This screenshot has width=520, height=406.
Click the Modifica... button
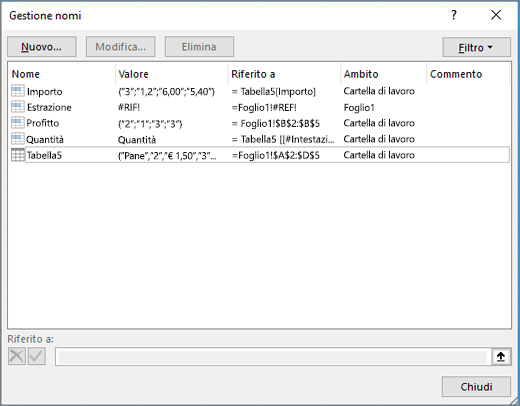point(120,47)
